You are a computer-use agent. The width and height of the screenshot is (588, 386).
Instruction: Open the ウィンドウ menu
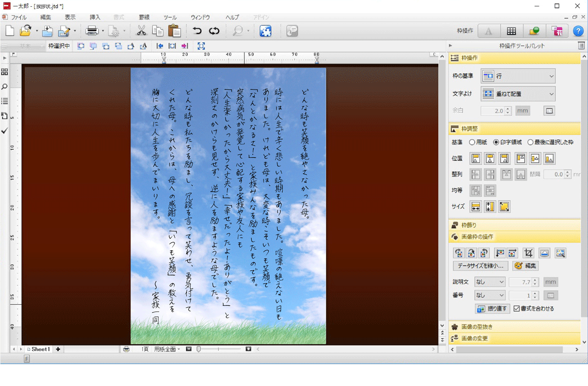coord(200,17)
